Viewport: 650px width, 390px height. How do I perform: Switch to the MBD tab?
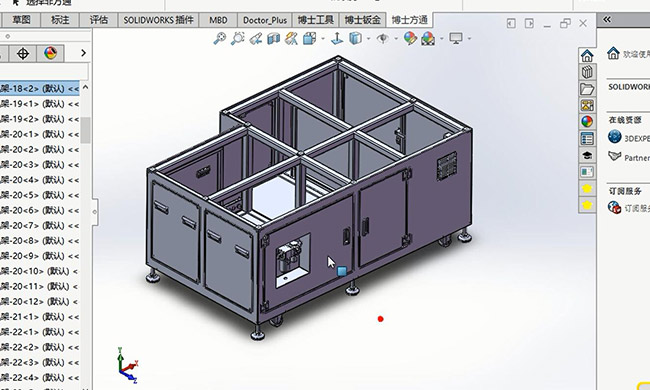coord(218,20)
